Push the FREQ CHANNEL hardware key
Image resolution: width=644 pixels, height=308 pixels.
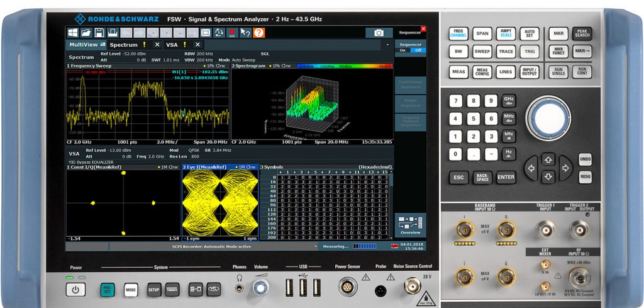458,34
